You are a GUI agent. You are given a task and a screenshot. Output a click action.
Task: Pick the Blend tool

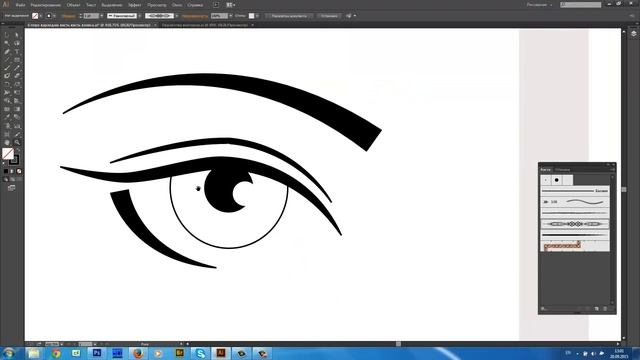point(17,117)
